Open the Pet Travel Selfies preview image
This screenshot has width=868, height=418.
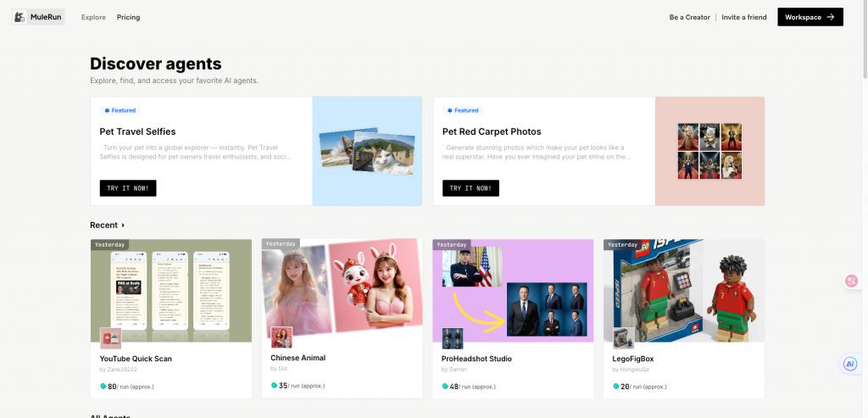[x=366, y=151]
